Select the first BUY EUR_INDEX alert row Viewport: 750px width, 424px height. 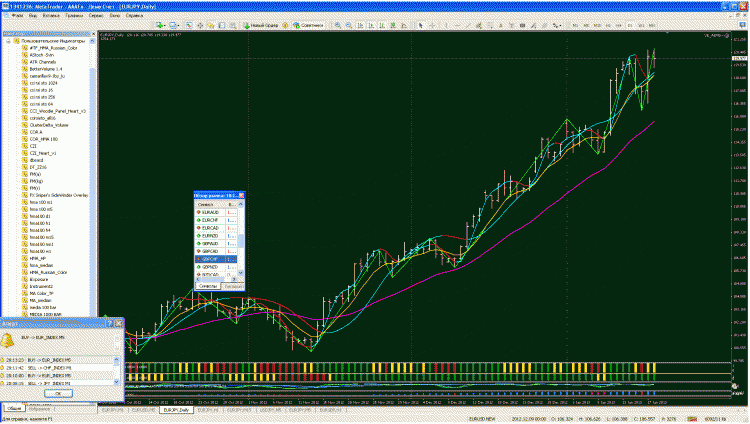[56, 360]
